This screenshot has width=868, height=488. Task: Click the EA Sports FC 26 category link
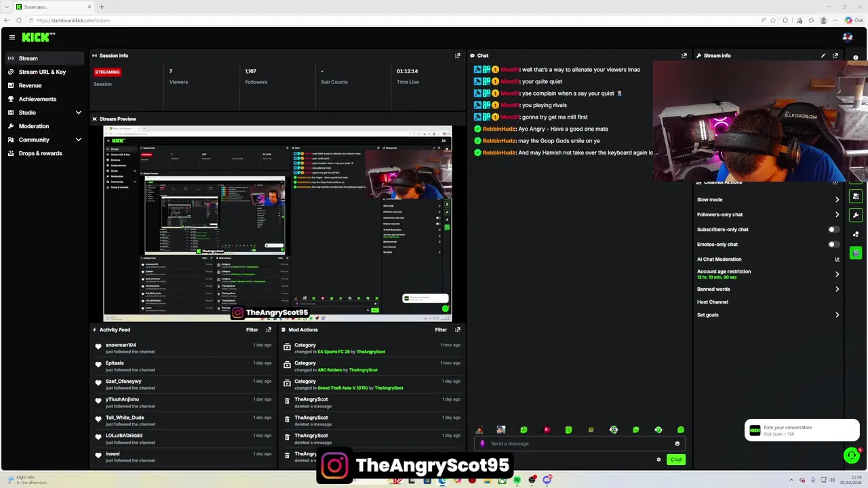(334, 352)
